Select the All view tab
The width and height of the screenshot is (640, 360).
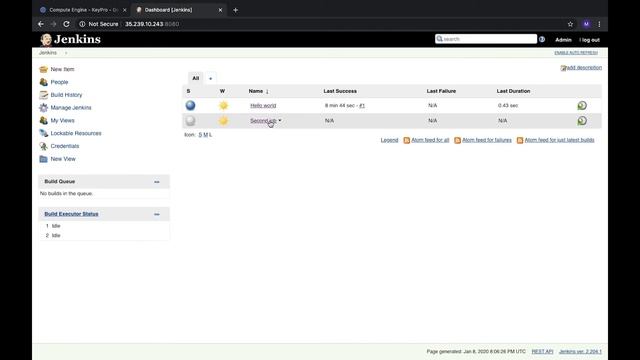(x=196, y=78)
